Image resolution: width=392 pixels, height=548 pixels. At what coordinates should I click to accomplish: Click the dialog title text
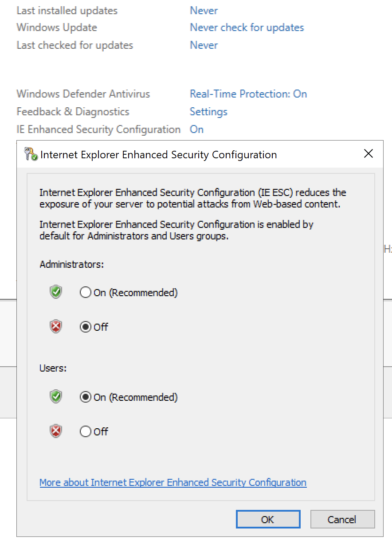pyautogui.click(x=159, y=155)
